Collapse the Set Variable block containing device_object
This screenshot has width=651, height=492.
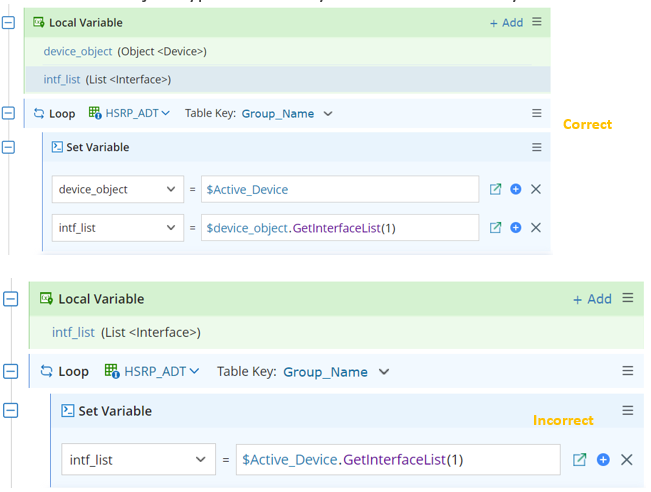[8, 147]
